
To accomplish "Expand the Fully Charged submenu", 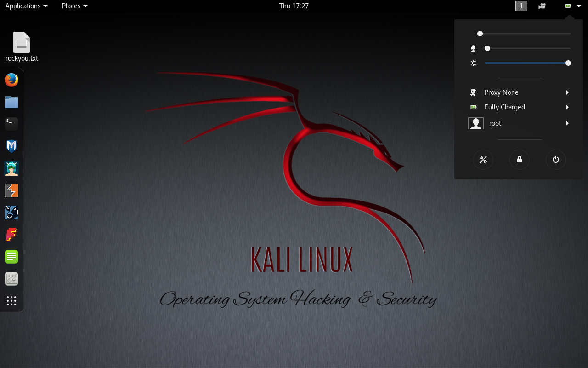I will (x=568, y=107).
